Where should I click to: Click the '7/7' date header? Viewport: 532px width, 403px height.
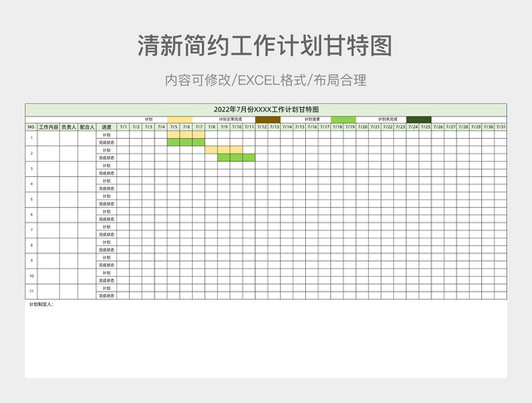199,127
